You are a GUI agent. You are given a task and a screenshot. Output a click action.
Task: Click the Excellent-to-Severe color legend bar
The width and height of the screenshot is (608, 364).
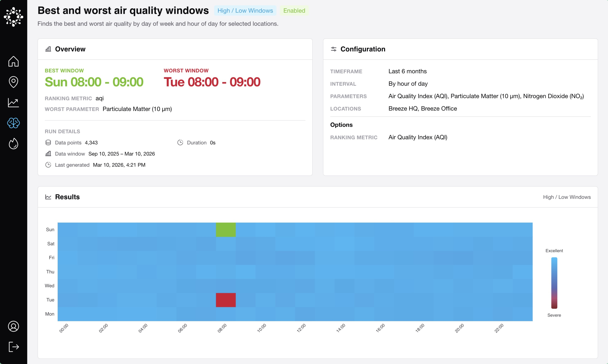tap(554, 283)
